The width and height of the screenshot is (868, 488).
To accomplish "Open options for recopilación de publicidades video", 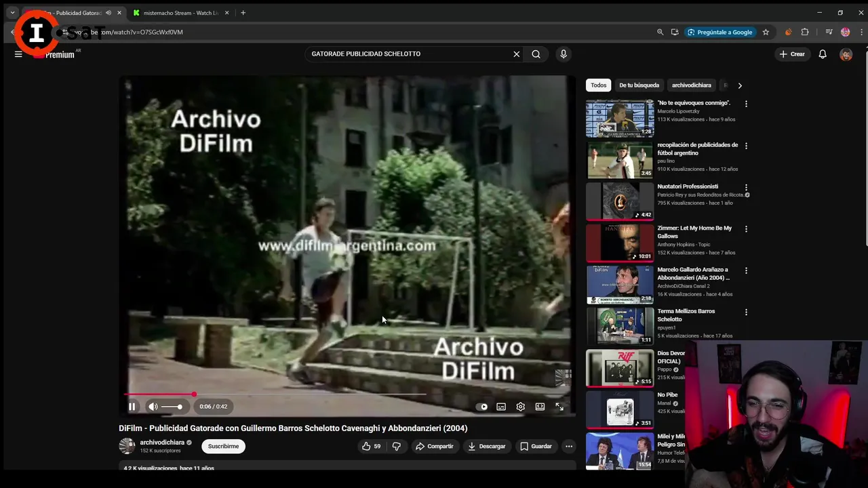I will click(746, 146).
